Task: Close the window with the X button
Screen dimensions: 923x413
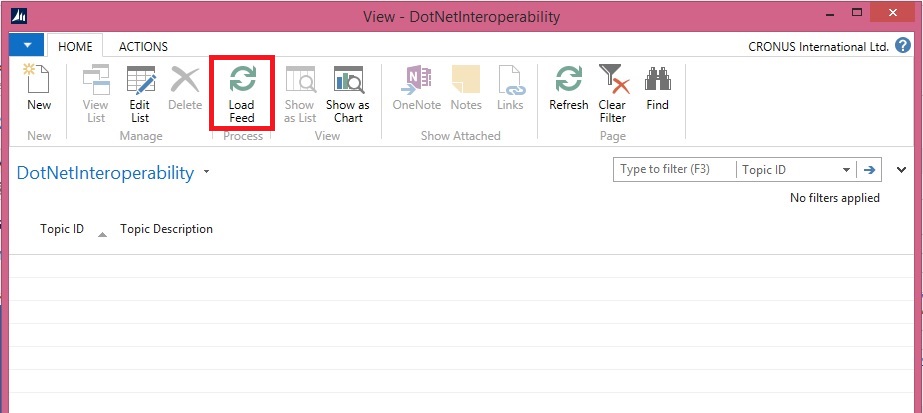Action: 894,12
